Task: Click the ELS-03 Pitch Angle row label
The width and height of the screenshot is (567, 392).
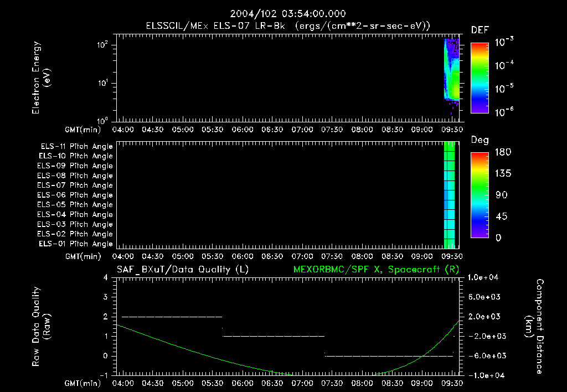Action: [x=75, y=225]
